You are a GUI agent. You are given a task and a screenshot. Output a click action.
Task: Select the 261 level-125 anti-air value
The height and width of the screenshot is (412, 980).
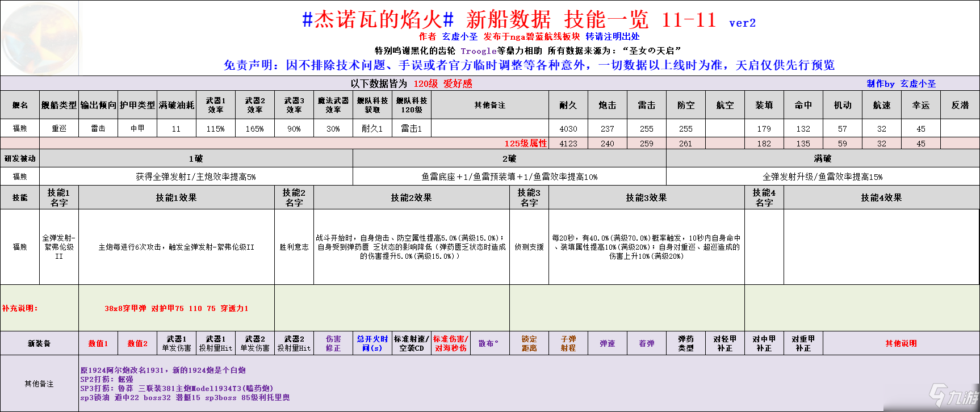pos(686,144)
